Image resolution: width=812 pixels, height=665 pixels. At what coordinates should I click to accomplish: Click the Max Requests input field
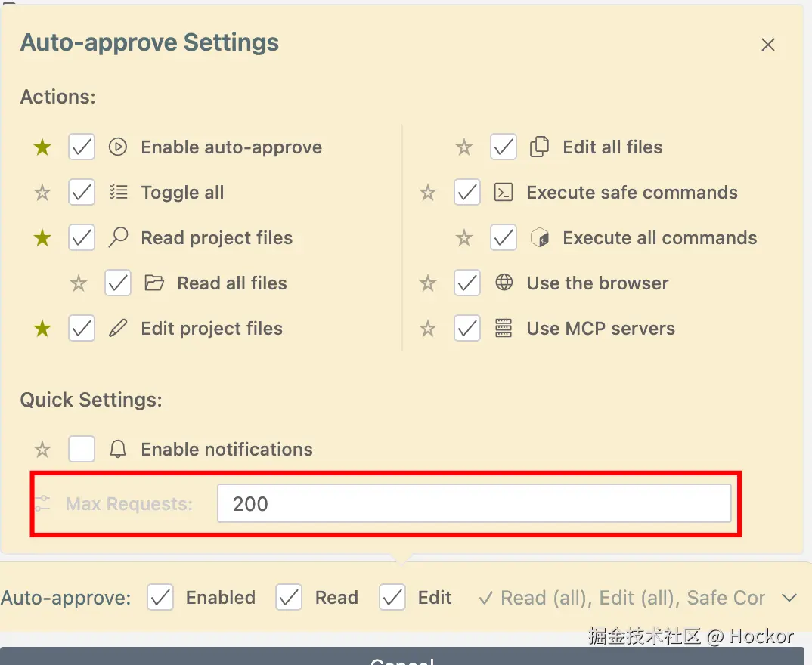pyautogui.click(x=474, y=504)
